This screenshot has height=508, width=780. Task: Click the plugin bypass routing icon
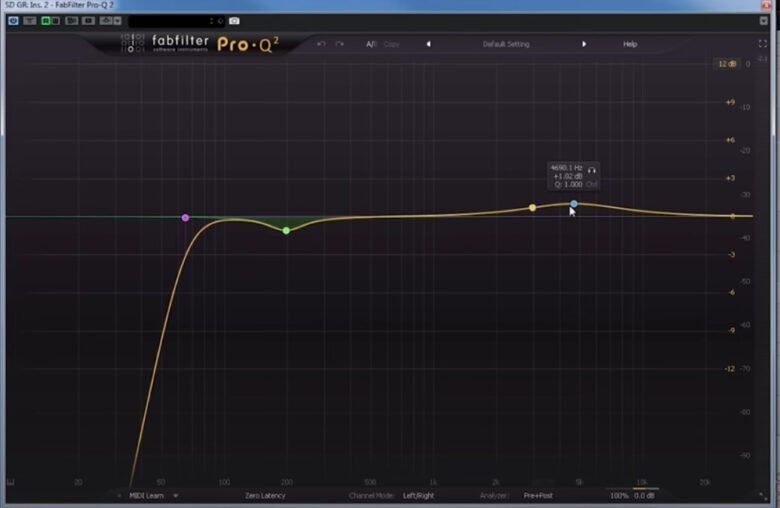(x=30, y=21)
